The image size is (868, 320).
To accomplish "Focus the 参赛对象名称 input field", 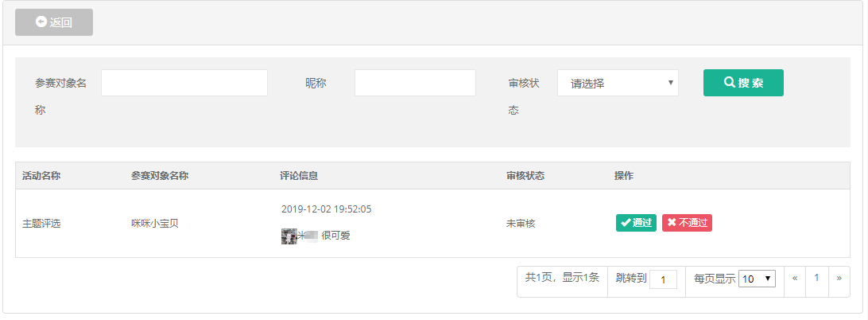I will 184,83.
